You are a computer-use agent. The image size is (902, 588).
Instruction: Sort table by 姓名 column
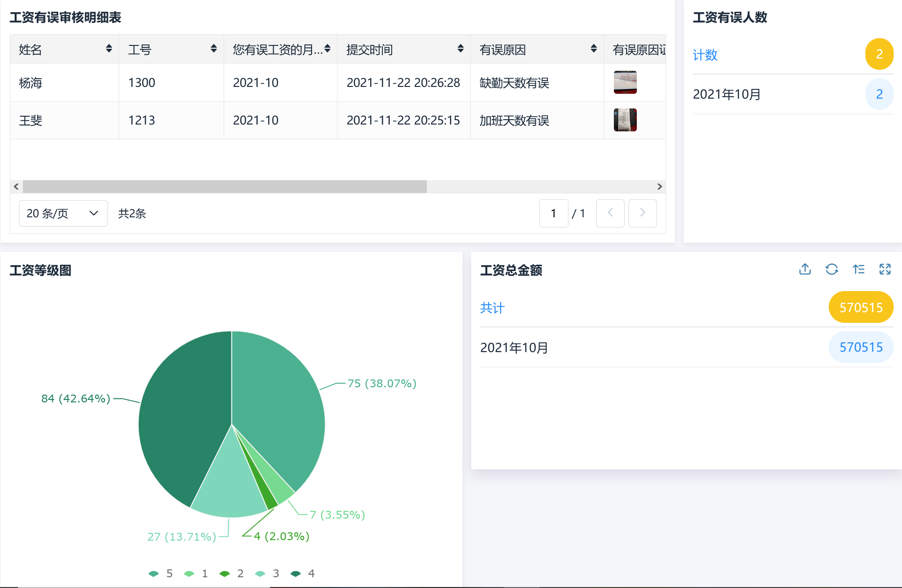pyautogui.click(x=109, y=48)
